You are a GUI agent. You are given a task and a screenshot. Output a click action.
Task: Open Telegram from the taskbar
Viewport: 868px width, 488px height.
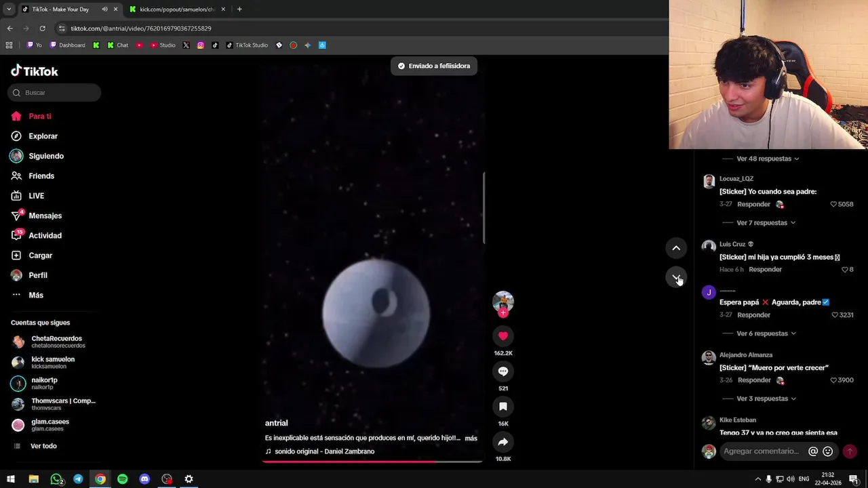click(x=78, y=479)
